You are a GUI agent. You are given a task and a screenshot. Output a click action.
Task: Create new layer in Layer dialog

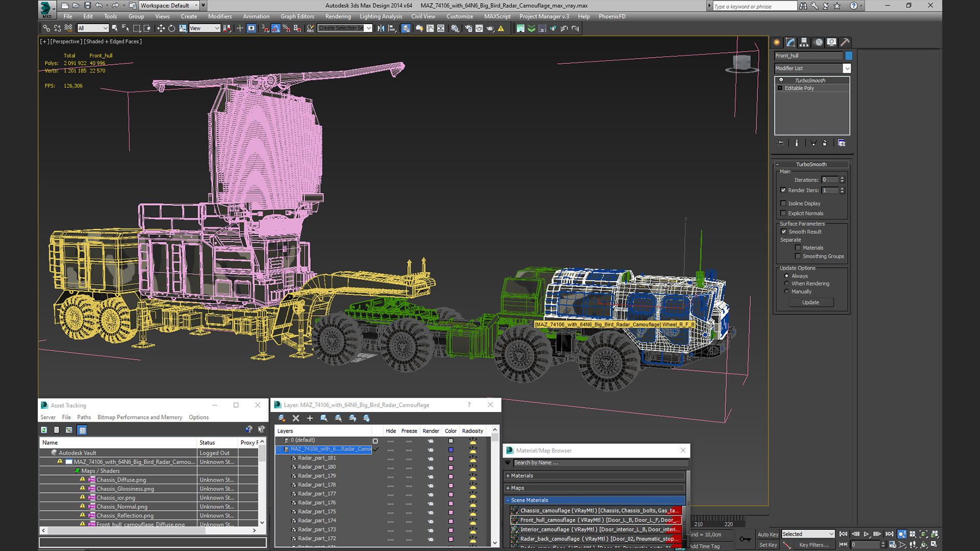(281, 418)
